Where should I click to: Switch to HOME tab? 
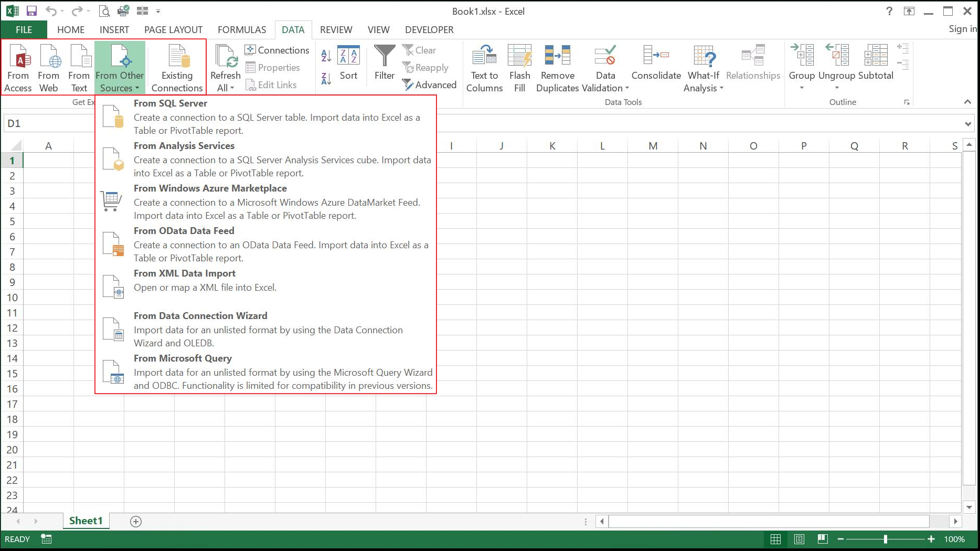(71, 30)
